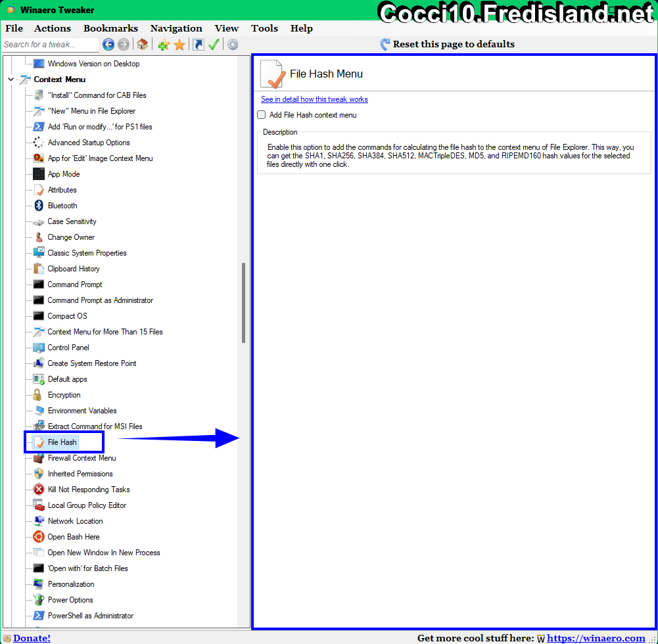Click the Local Group Policy Editor icon

[39, 505]
